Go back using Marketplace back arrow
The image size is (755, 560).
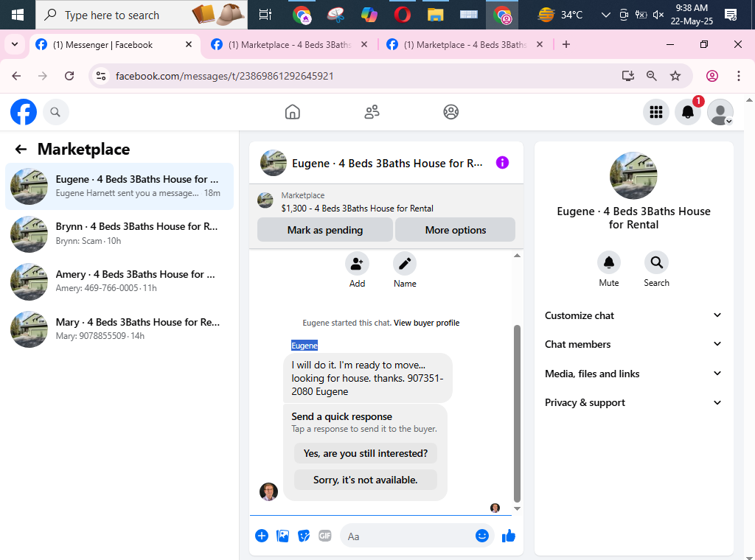coord(21,149)
